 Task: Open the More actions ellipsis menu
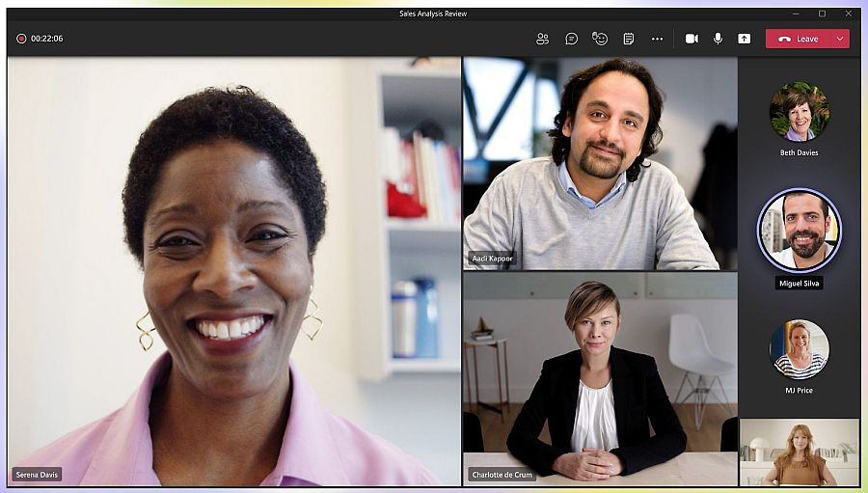pos(657,39)
